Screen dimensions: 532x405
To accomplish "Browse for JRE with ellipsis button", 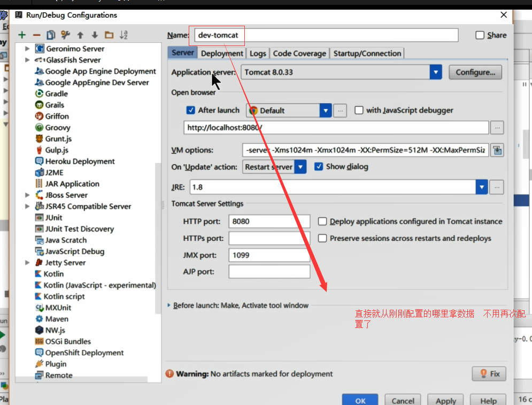I will click(x=497, y=187).
